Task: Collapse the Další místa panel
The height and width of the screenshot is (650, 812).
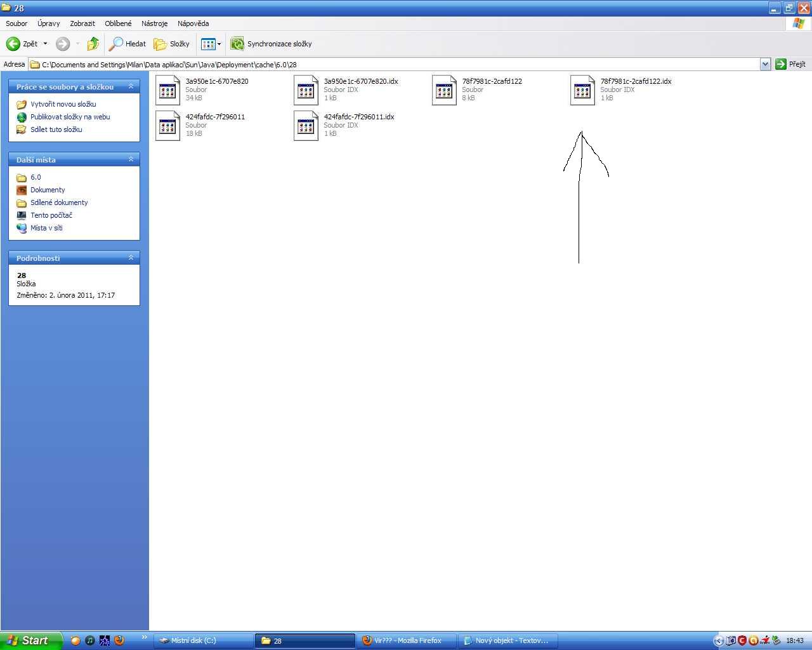Action: (131, 159)
